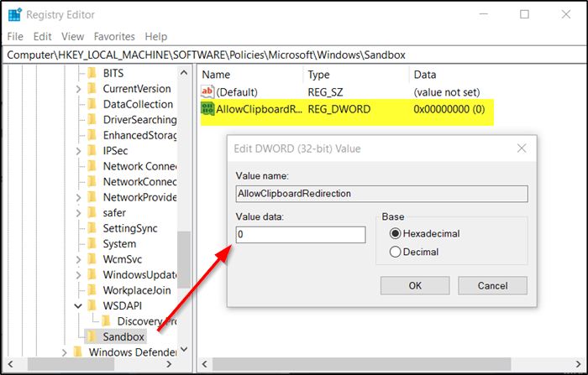Expand the CurrentVersion key
This screenshot has height=375, width=588.
pos(78,89)
